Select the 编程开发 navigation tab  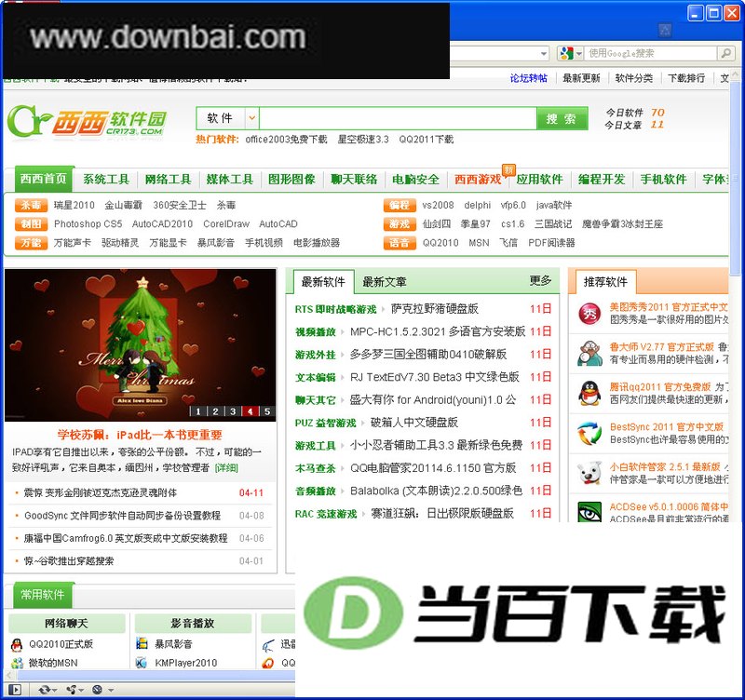tap(602, 179)
